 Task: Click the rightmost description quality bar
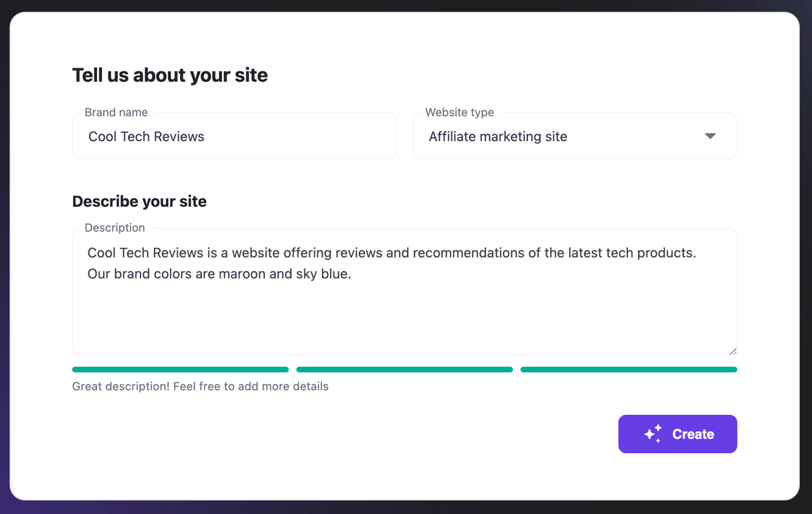pyautogui.click(x=628, y=369)
